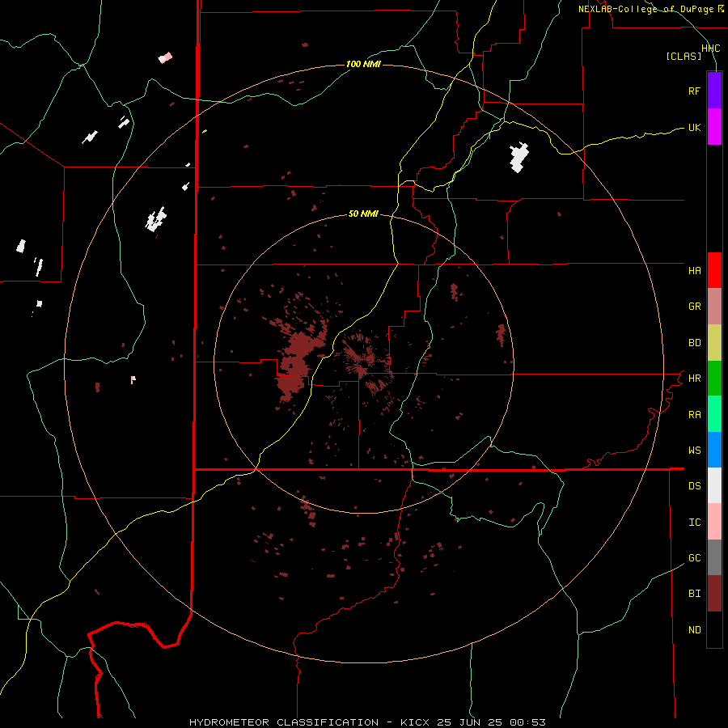The height and width of the screenshot is (728, 728).
Task: Pick the mint green RA swatch
Action: click(714, 414)
